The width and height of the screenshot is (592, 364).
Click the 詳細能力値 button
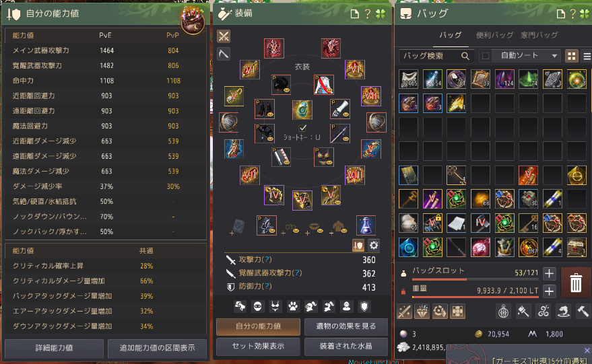[54, 348]
